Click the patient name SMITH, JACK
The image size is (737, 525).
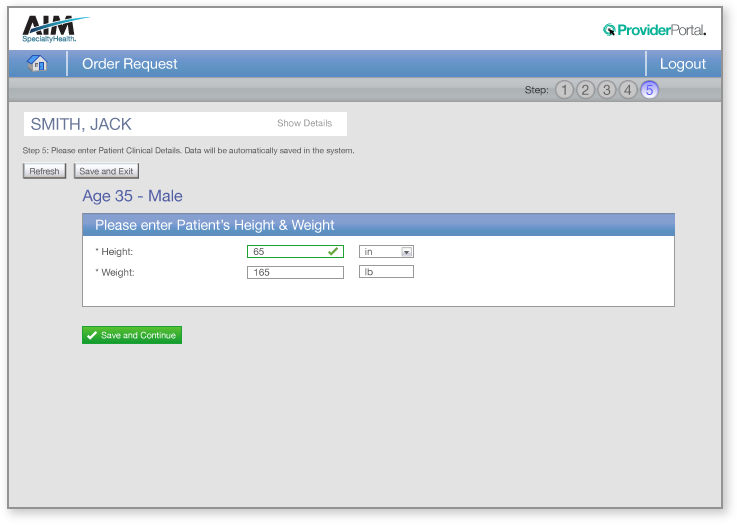(x=81, y=125)
